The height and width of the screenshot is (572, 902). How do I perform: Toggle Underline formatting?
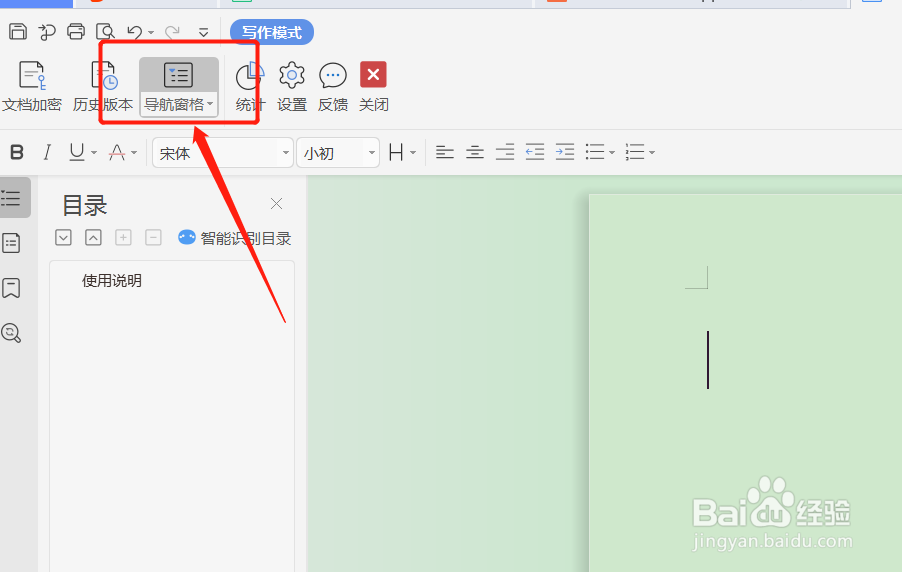[x=77, y=152]
